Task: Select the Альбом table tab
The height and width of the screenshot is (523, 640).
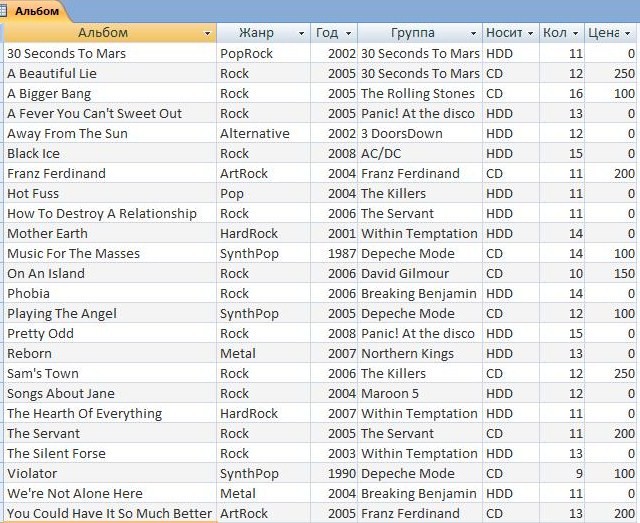Action: click(x=35, y=11)
